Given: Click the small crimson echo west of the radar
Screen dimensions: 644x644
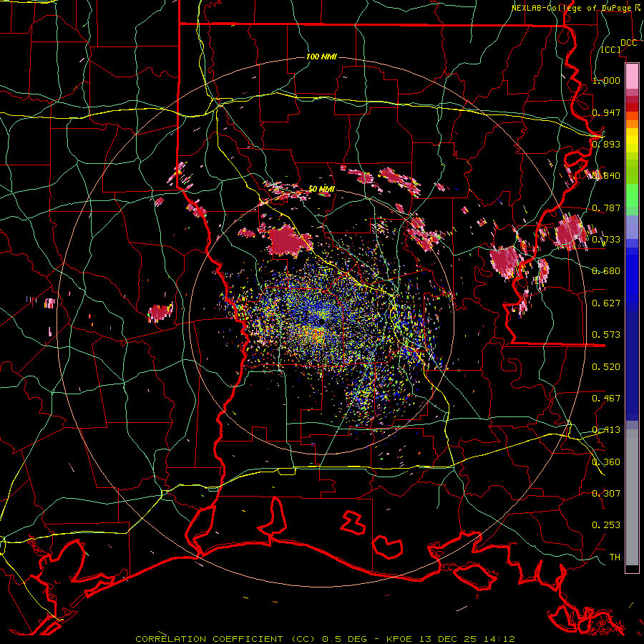Looking at the screenshot, I should click(x=160, y=312).
